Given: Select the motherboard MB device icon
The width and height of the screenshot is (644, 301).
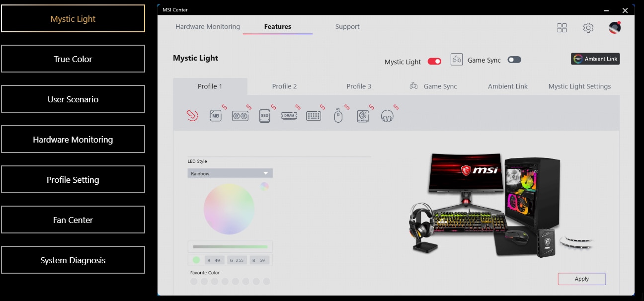Looking at the screenshot, I should (216, 116).
